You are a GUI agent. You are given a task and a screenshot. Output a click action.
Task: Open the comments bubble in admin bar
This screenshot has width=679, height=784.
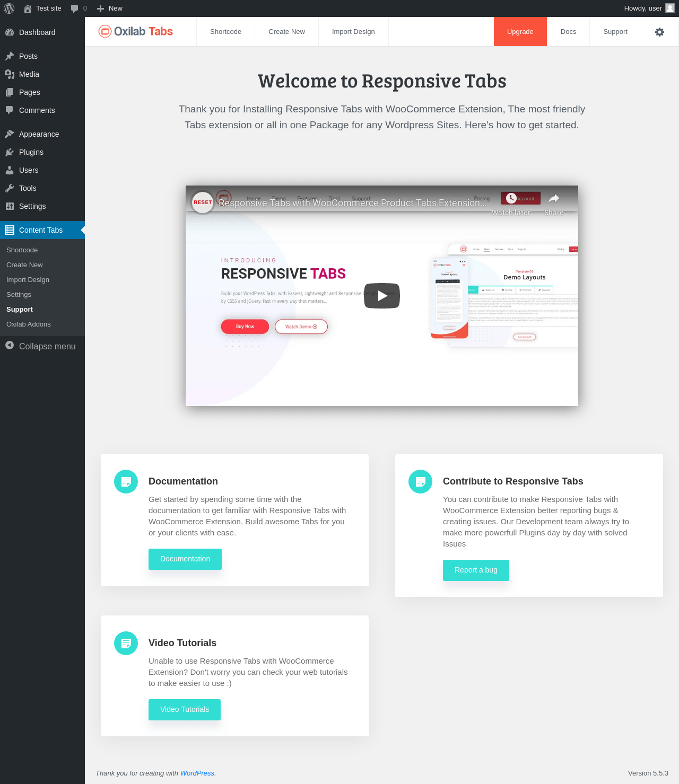point(79,8)
